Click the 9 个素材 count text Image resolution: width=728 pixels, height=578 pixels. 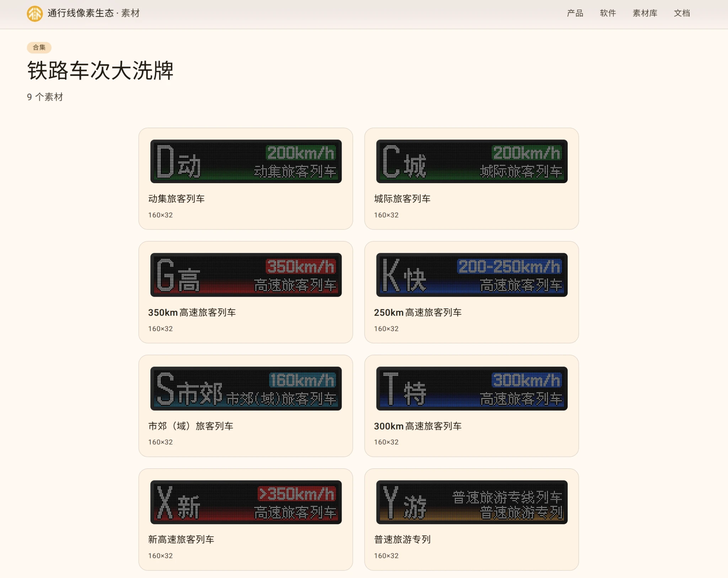pyautogui.click(x=45, y=97)
